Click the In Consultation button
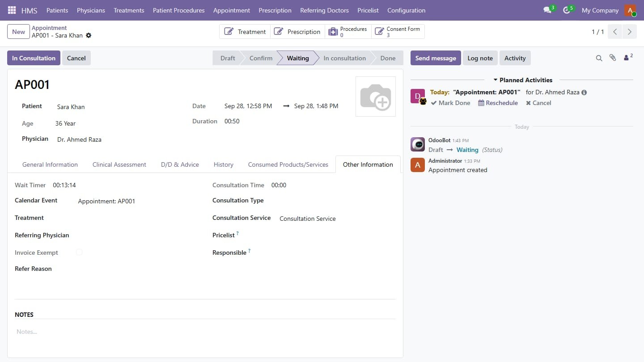 coord(34,58)
